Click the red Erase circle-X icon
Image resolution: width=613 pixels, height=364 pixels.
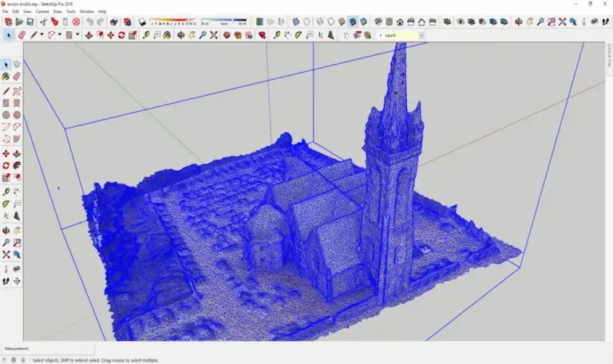pyautogui.click(x=77, y=22)
